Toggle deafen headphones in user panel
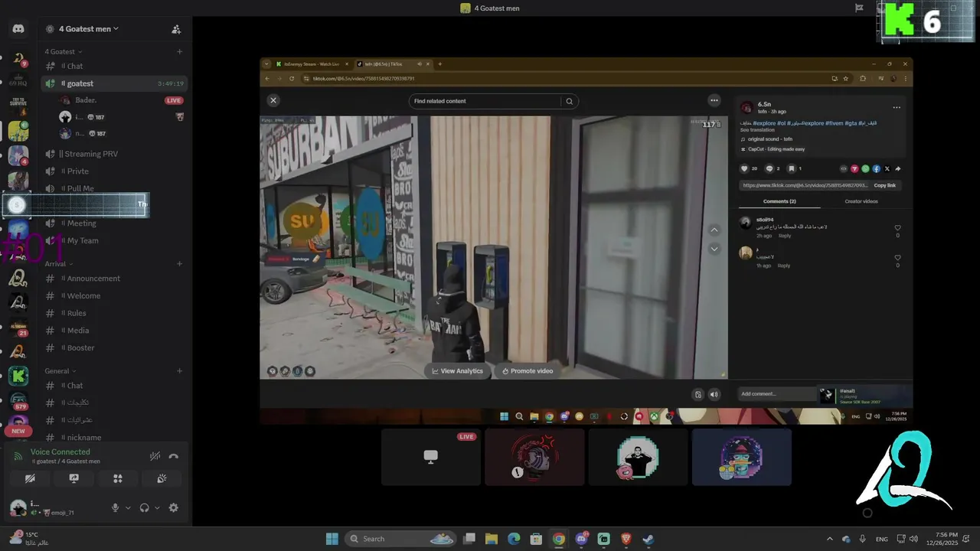Screen dimensions: 980x551 coord(144,507)
